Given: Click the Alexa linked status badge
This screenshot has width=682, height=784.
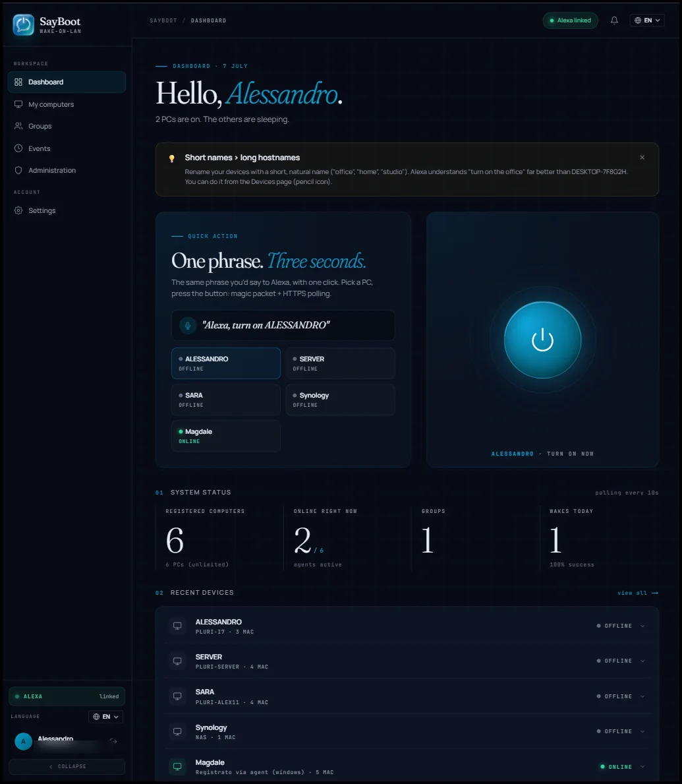Looking at the screenshot, I should point(571,20).
